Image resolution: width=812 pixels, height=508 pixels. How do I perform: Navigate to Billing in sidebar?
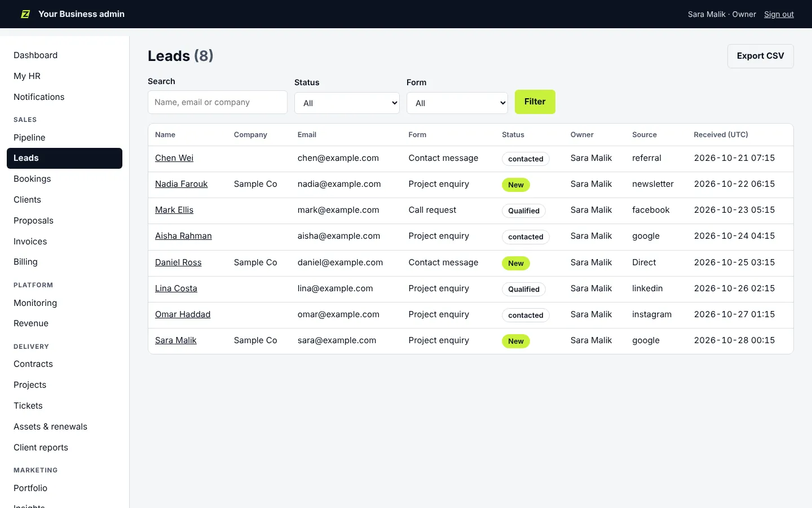point(64,262)
